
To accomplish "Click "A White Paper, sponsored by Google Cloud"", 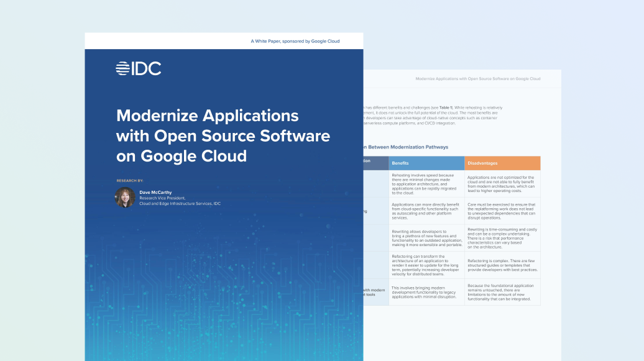I will click(x=295, y=41).
